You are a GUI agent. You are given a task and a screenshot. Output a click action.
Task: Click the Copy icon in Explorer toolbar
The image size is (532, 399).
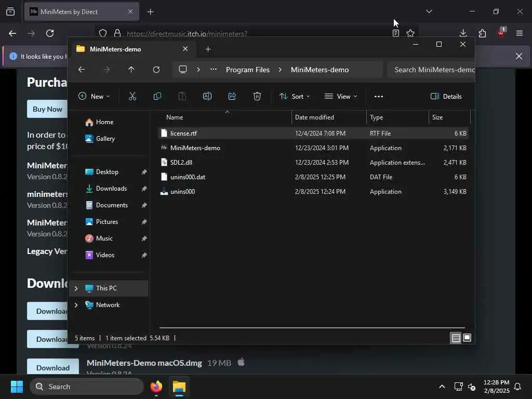coord(157,96)
